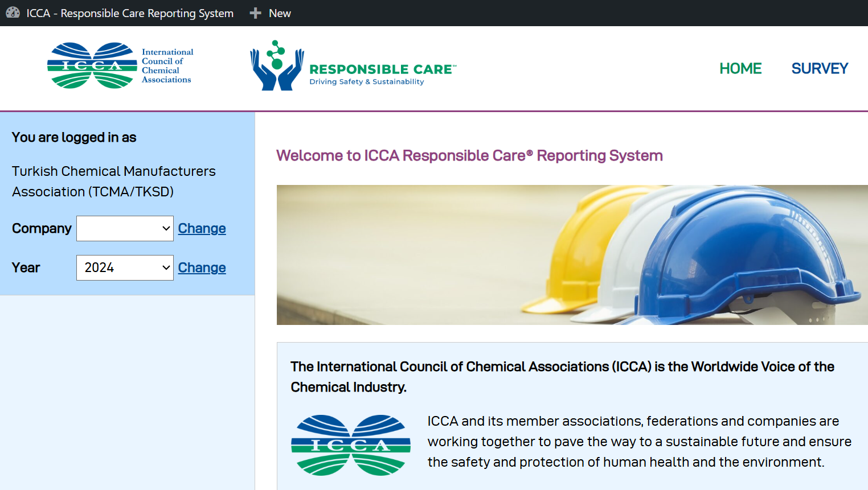
Task: Click the RESPONSIBLE CARE wordmark
Action: (x=382, y=69)
